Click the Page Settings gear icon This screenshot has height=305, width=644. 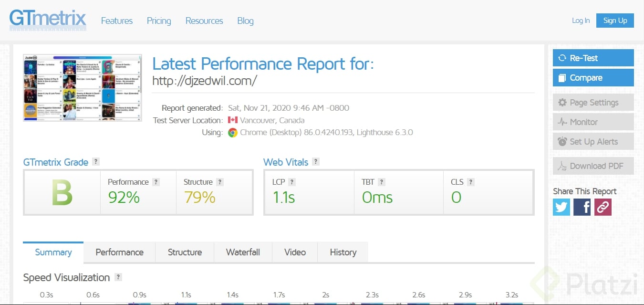(562, 102)
